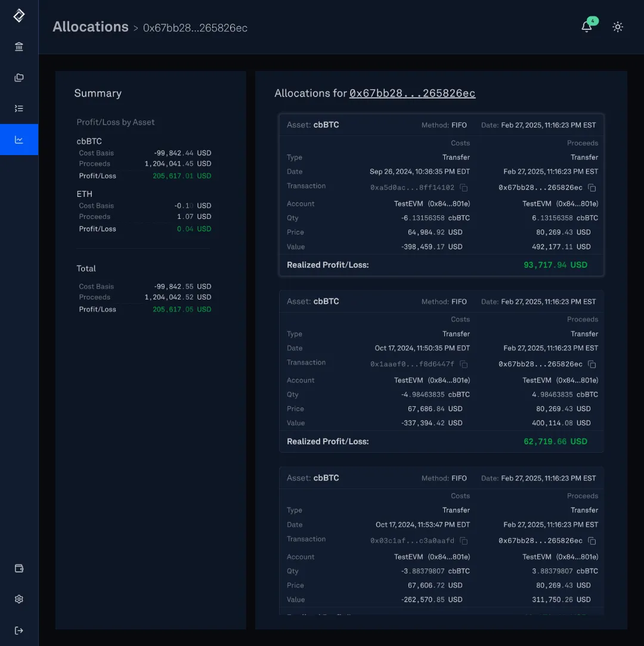Copy transaction hash 0x03c1af...c3a0aafd

(463, 540)
